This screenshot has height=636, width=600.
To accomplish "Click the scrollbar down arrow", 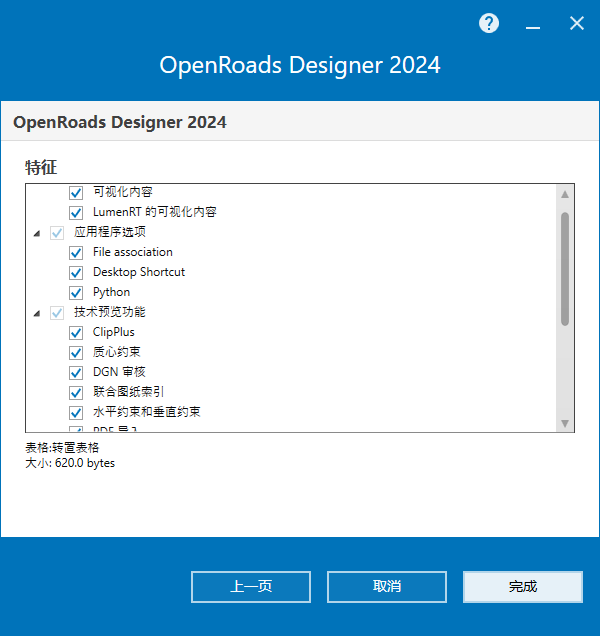I will pos(565,423).
